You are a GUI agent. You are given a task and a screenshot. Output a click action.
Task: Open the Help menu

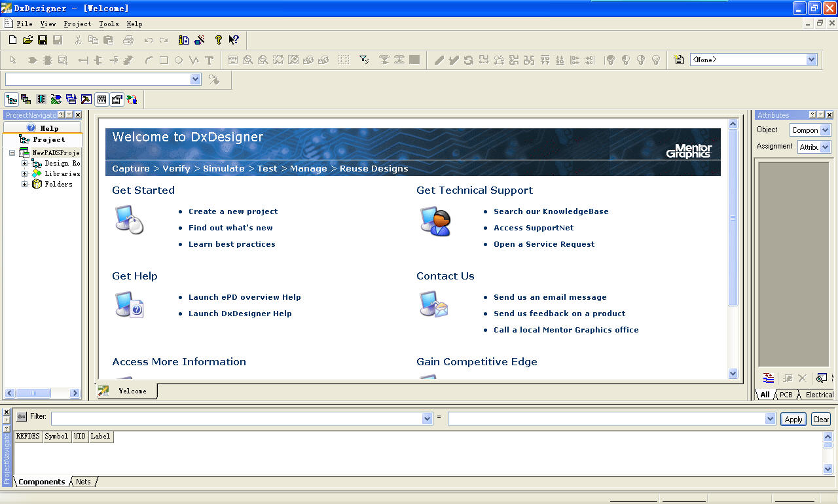134,24
